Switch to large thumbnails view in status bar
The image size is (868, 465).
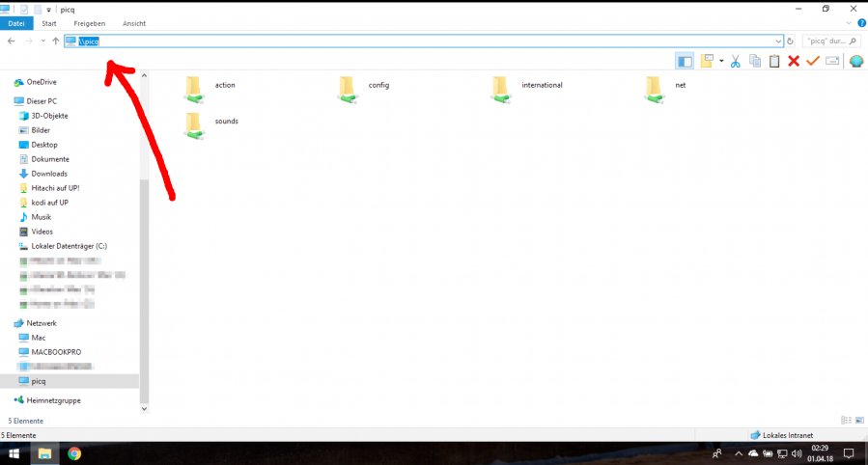[x=857, y=421]
